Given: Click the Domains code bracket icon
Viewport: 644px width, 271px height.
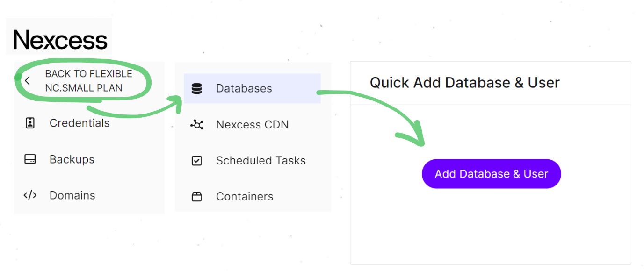Looking at the screenshot, I should coord(30,195).
